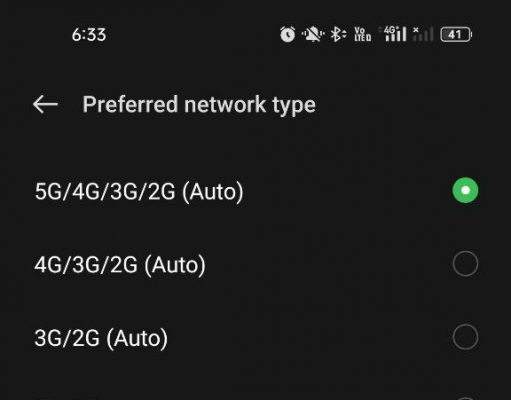
Task: Tap the number 41 inside battery indicator
Action: 454,34
